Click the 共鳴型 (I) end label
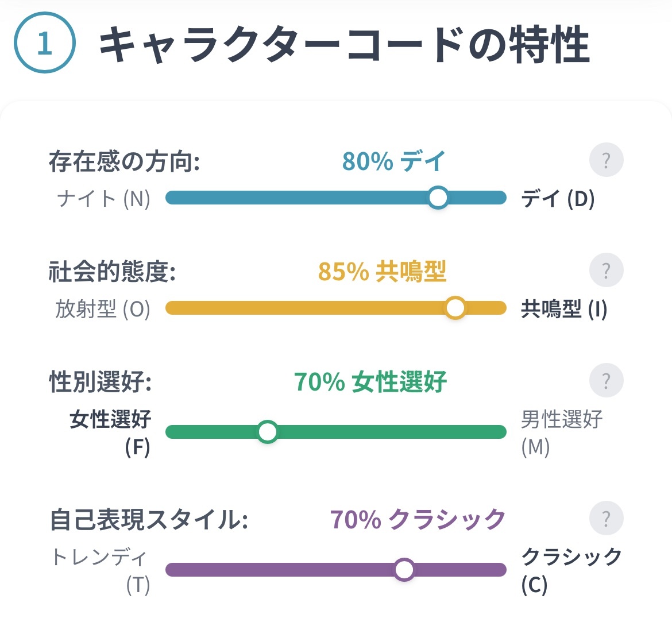 564,308
